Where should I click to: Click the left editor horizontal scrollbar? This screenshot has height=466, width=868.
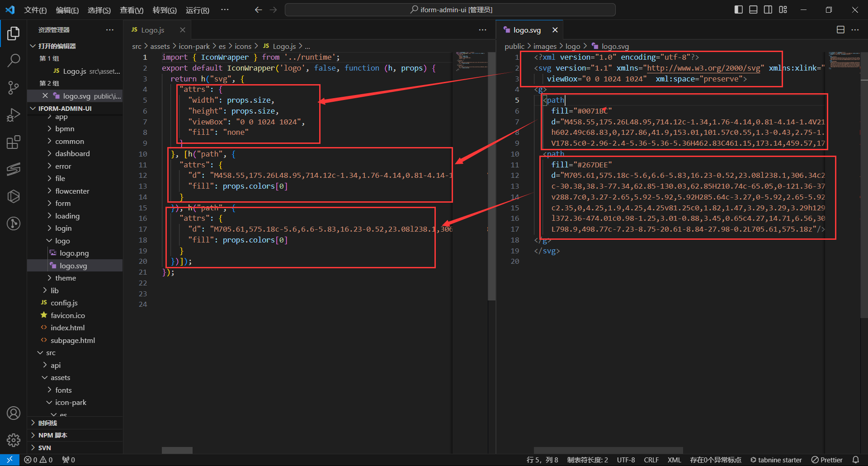177,450
